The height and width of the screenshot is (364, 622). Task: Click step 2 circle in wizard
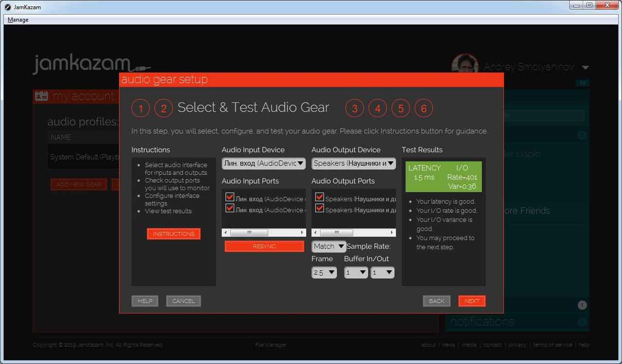[x=164, y=108]
